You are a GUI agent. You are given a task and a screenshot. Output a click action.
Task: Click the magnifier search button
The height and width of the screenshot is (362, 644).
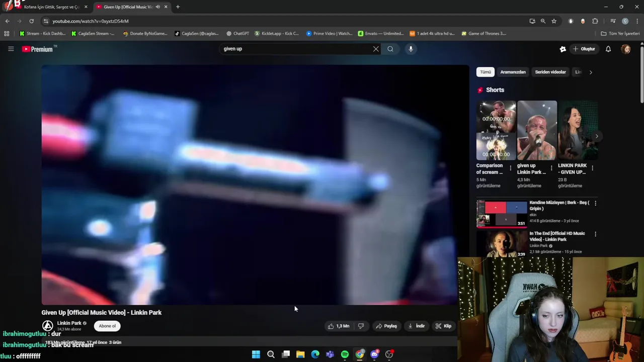tap(390, 49)
